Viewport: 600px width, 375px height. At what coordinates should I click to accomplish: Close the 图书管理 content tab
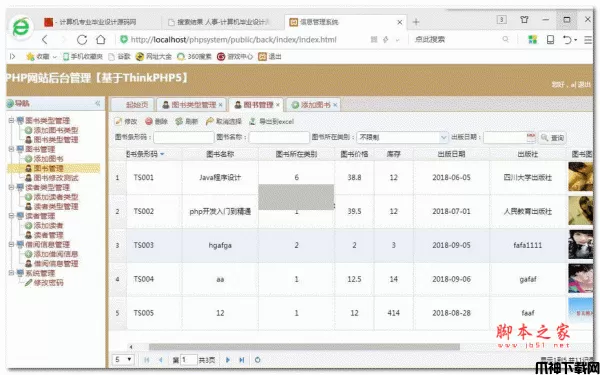point(278,105)
